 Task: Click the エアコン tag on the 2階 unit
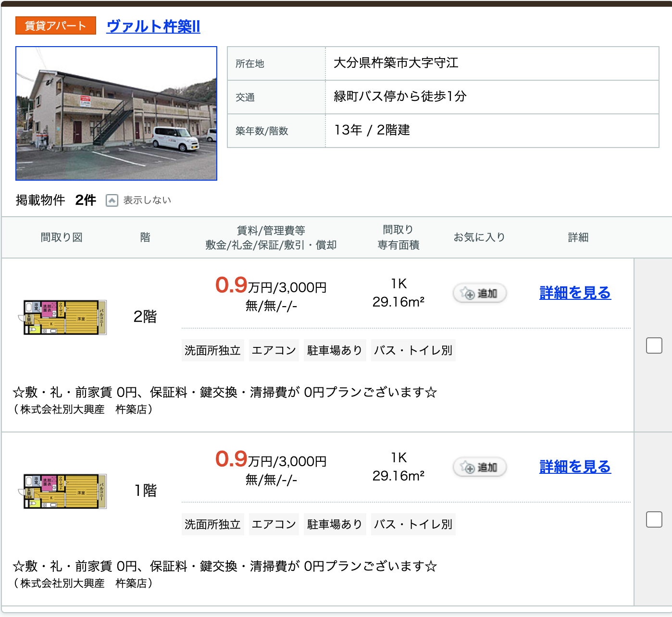pyautogui.click(x=274, y=350)
